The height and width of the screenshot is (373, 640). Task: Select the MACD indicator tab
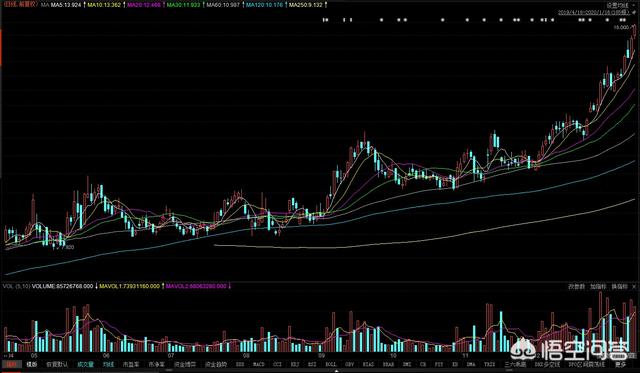(x=258, y=364)
